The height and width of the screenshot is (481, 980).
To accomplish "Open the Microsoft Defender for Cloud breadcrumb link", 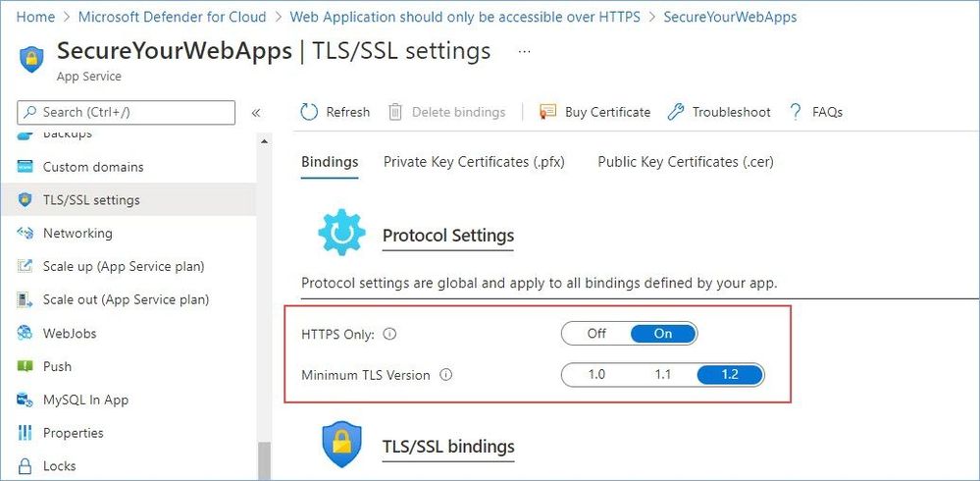I will 172,17.
